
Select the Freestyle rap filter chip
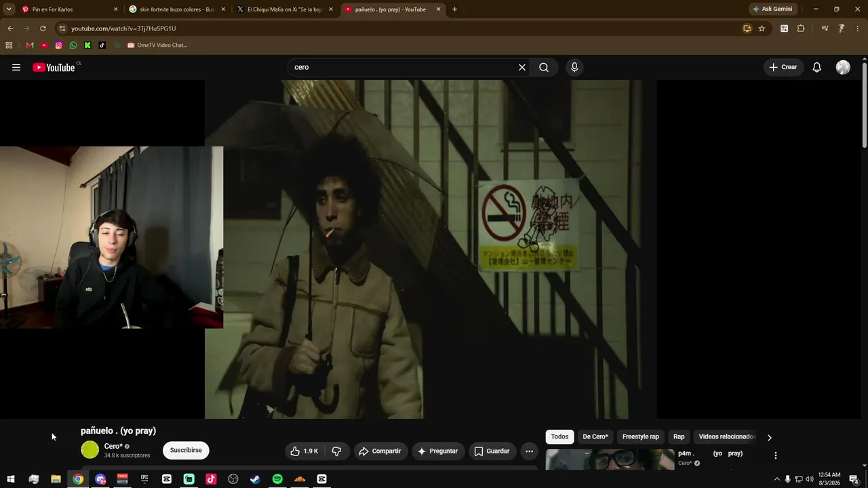(641, 436)
